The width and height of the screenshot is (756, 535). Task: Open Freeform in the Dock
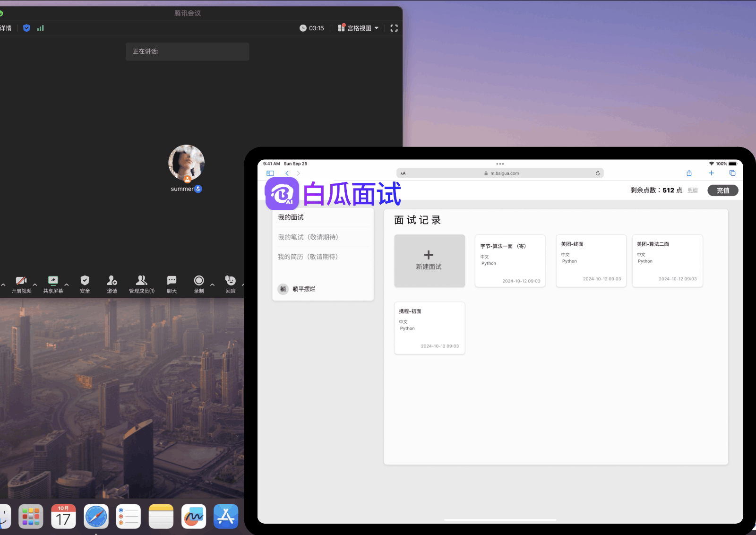point(194,516)
